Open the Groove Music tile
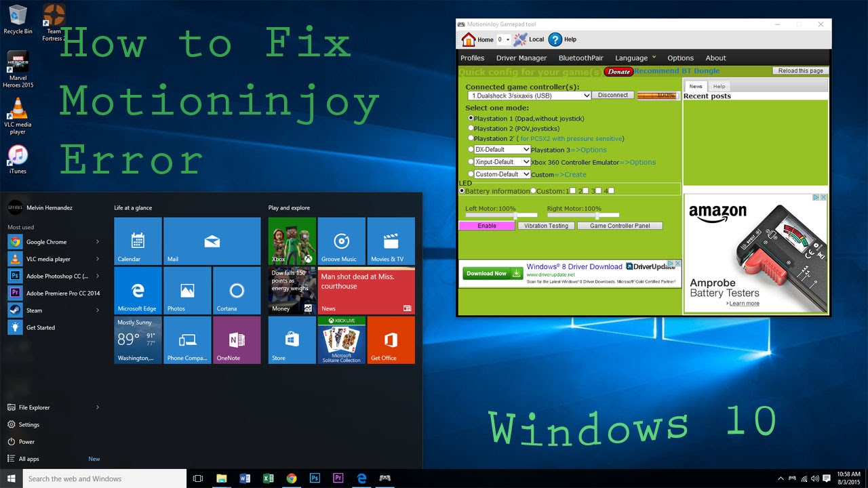 (341, 241)
